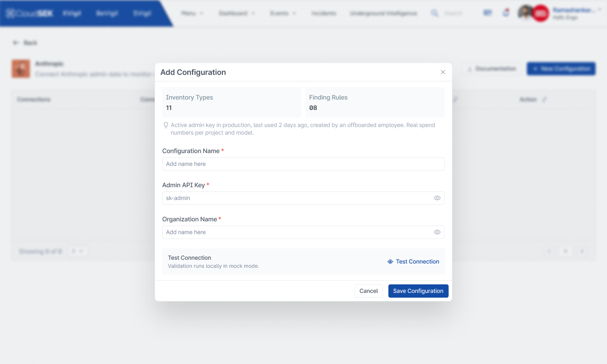This screenshot has height=364, width=607.
Task: Click the Configuration Name input field
Action: coord(303,164)
